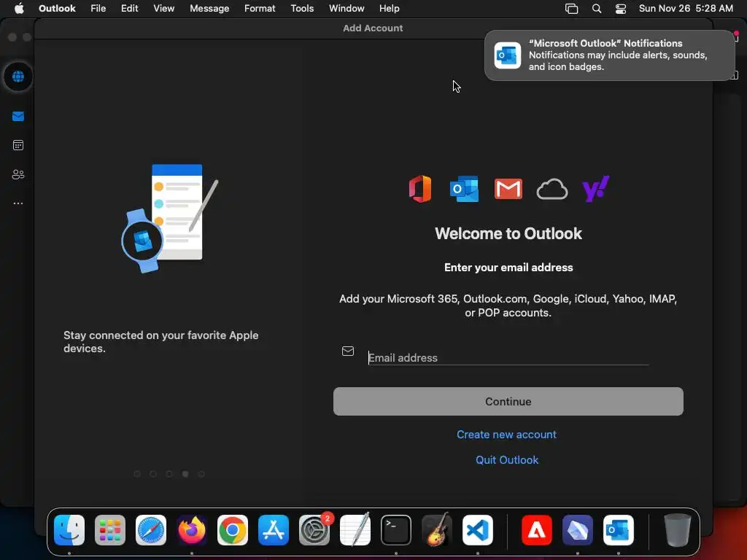Select the Gmail provider logo
Image resolution: width=747 pixels, height=560 pixels.
[508, 189]
